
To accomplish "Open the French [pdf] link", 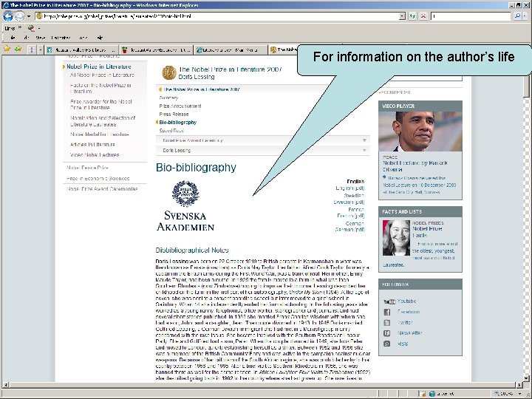I will 350,216.
